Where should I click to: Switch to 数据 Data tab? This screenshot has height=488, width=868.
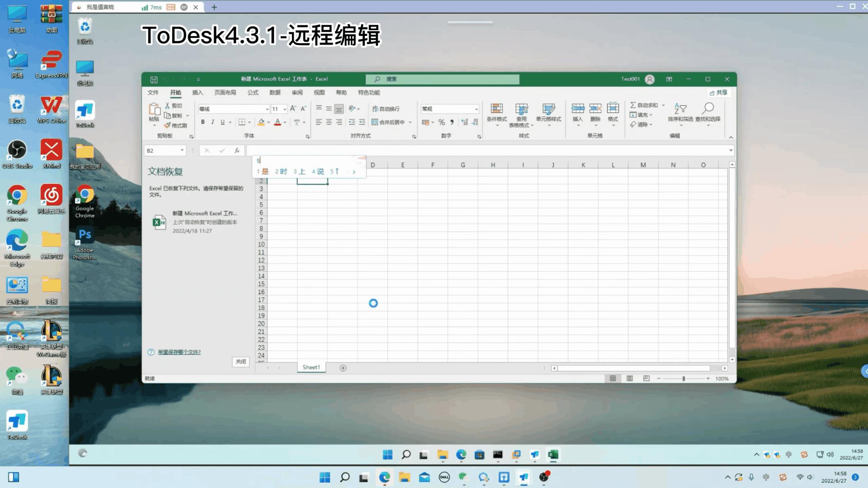pos(275,93)
